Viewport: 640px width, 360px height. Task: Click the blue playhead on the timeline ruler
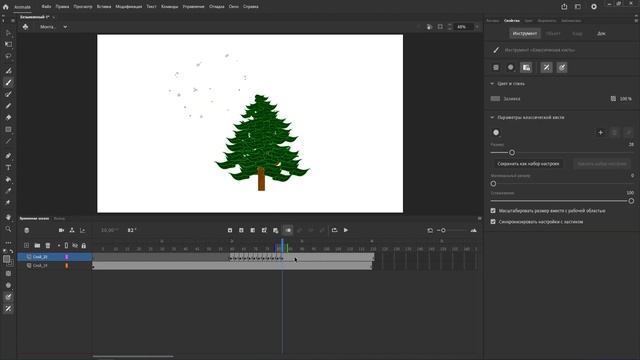[x=282, y=246]
